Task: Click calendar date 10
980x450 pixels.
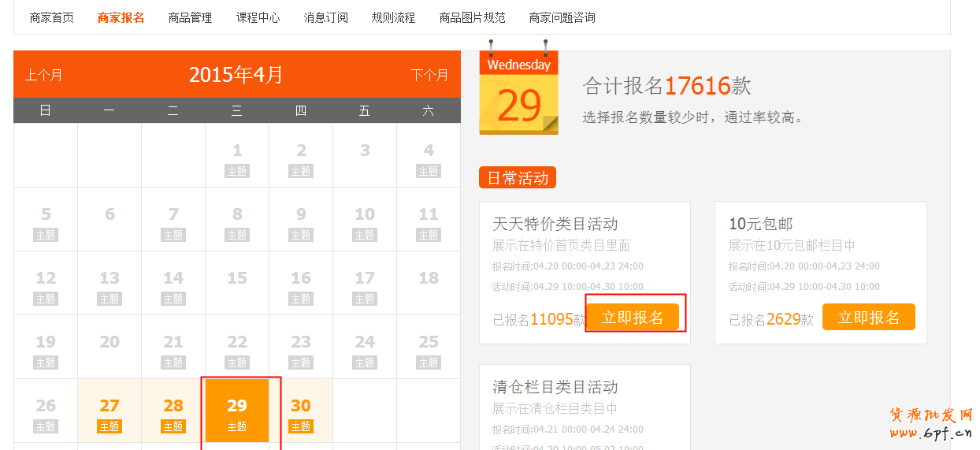Action: pyautogui.click(x=365, y=219)
